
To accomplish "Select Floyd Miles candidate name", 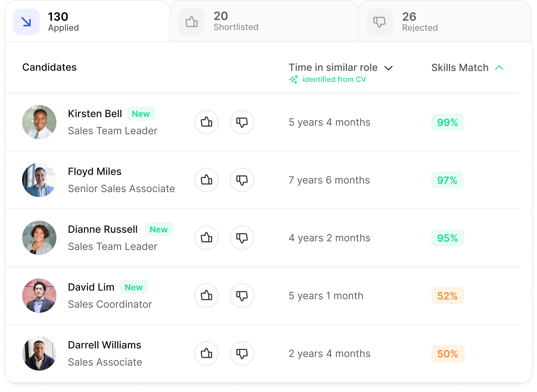I will [x=95, y=171].
